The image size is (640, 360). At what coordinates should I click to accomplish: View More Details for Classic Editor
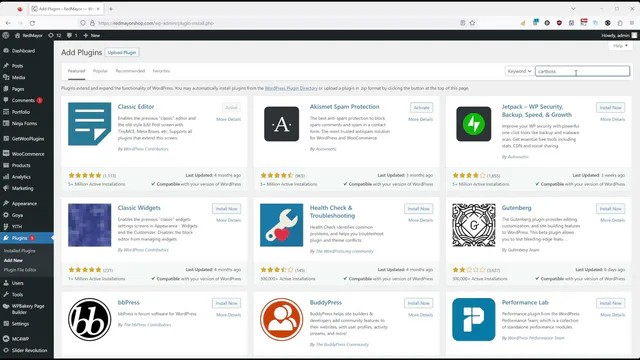(x=228, y=119)
